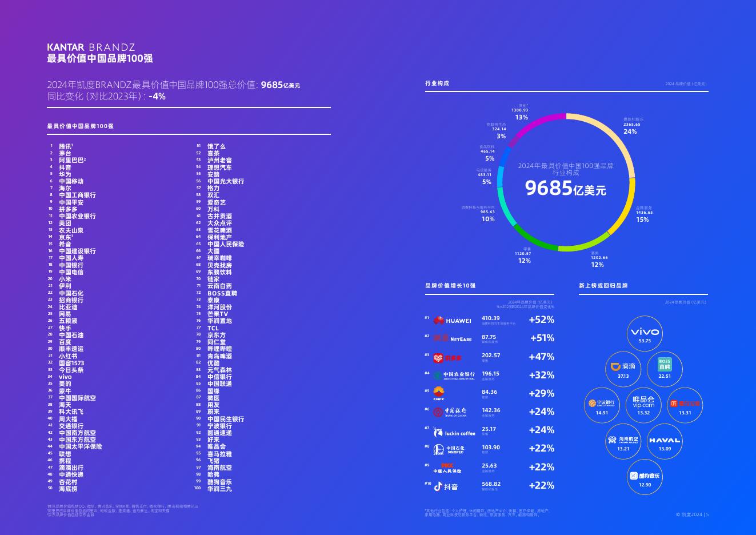The width and height of the screenshot is (756, 535).
Task: Click the Hainan Airlines (海南航空) logo bubble
Action: click(623, 442)
